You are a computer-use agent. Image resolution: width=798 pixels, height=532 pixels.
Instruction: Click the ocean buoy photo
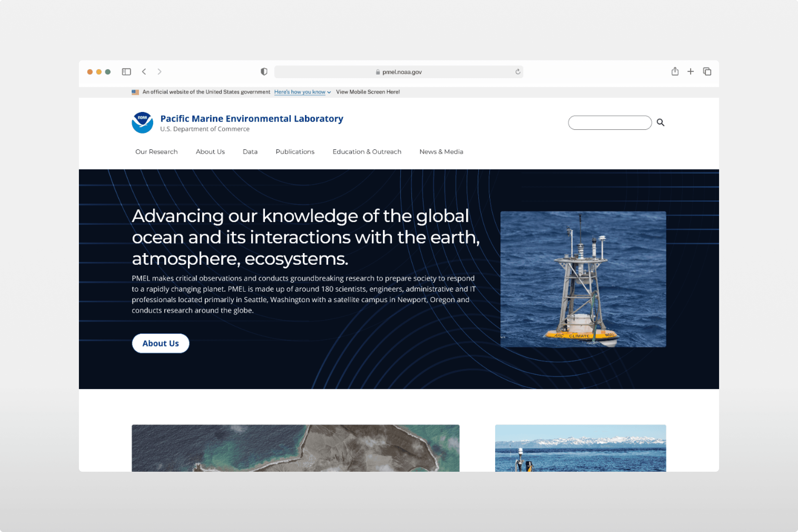pos(583,279)
